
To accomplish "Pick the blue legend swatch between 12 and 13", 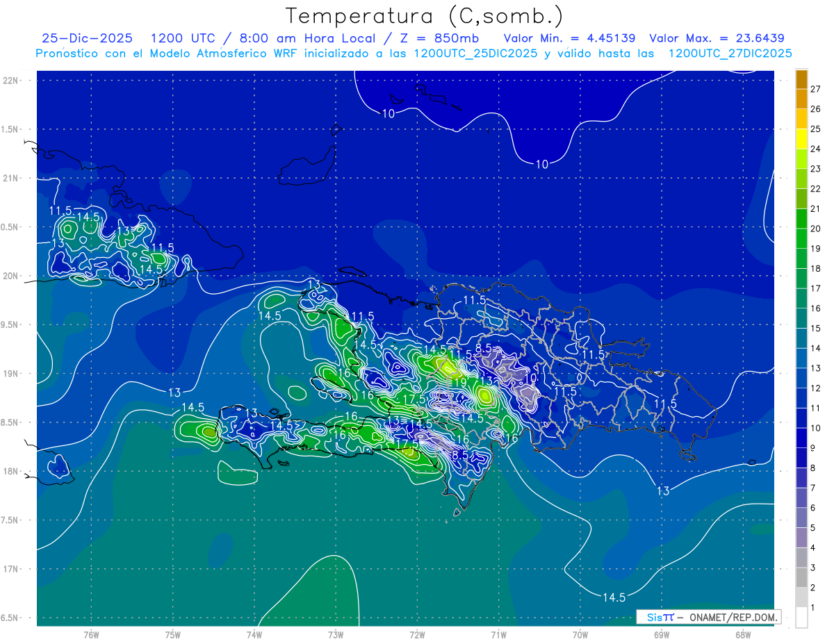I will coord(801,378).
